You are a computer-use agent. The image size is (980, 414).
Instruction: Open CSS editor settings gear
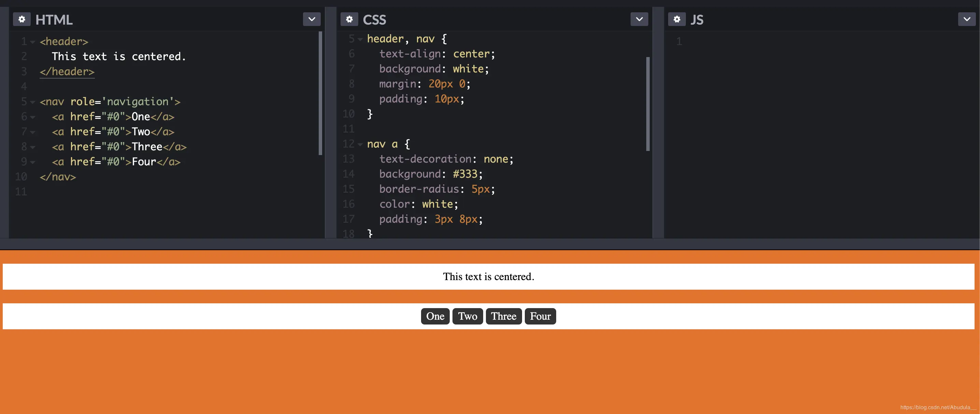349,19
